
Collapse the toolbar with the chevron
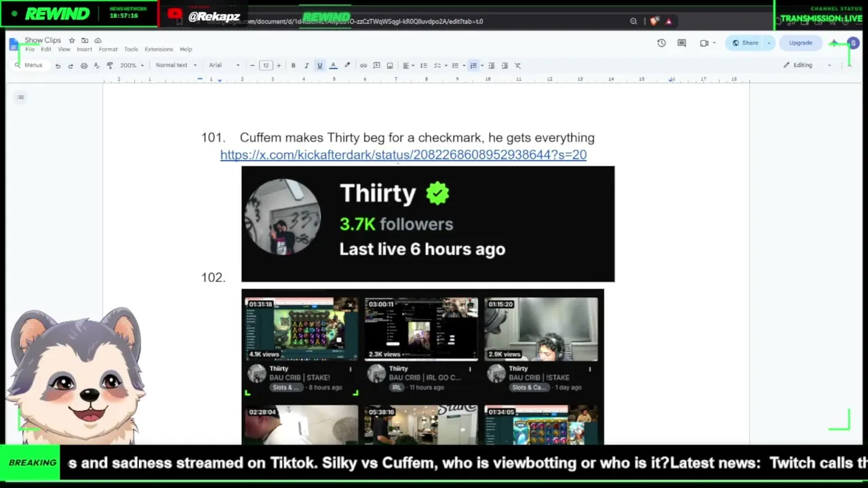click(849, 65)
